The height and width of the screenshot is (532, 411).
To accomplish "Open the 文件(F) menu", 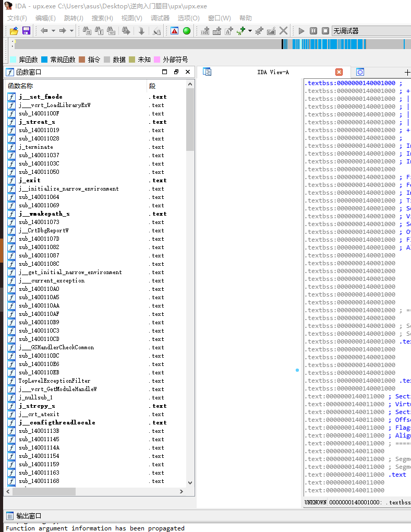I will [x=17, y=18].
